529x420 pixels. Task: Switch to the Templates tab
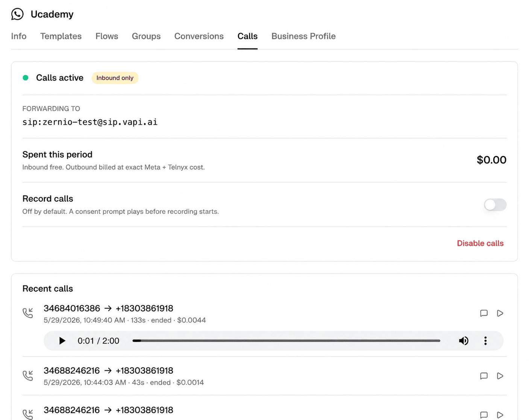pos(61,36)
